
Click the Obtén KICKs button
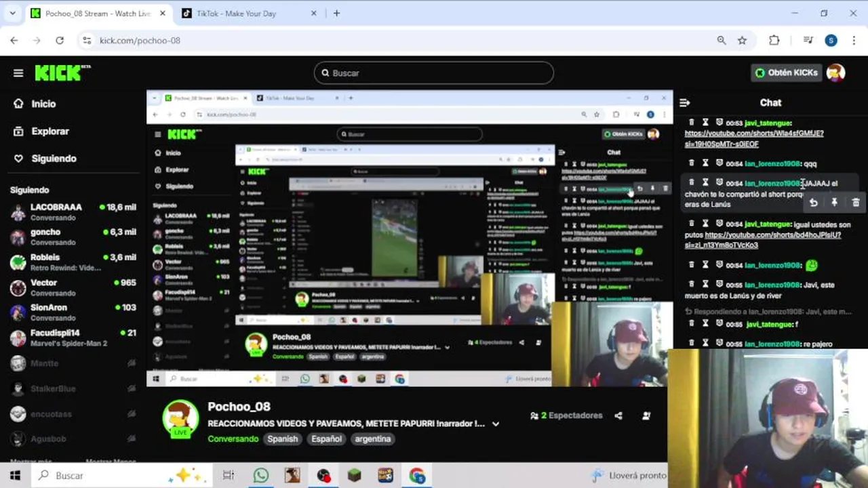(x=785, y=73)
